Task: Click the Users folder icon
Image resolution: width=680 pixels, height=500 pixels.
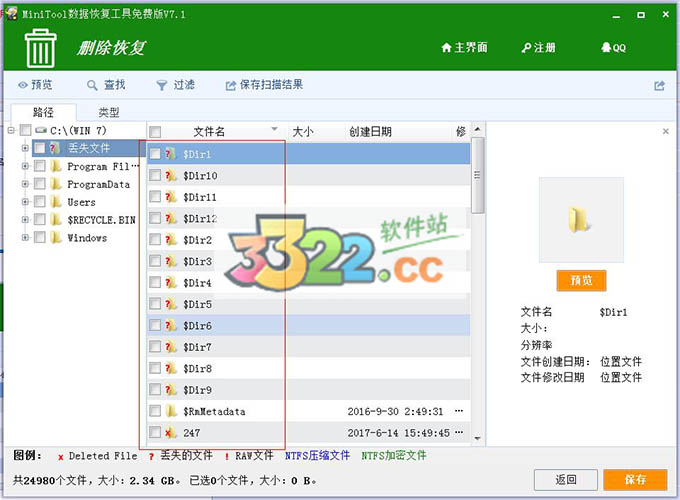Action: click(x=56, y=202)
